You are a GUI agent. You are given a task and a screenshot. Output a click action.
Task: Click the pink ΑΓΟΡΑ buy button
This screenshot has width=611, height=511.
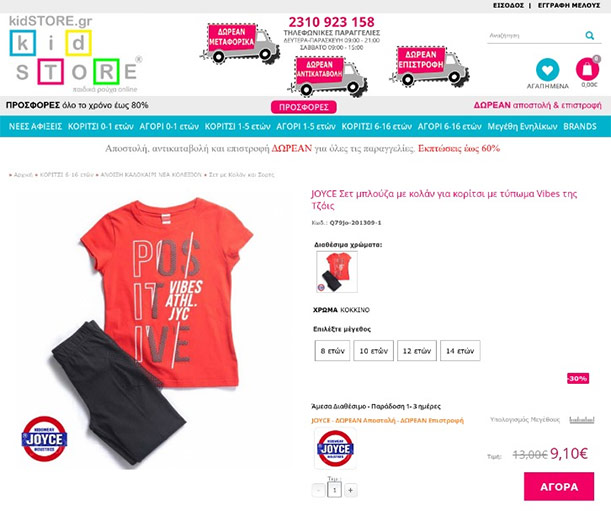pos(559,486)
